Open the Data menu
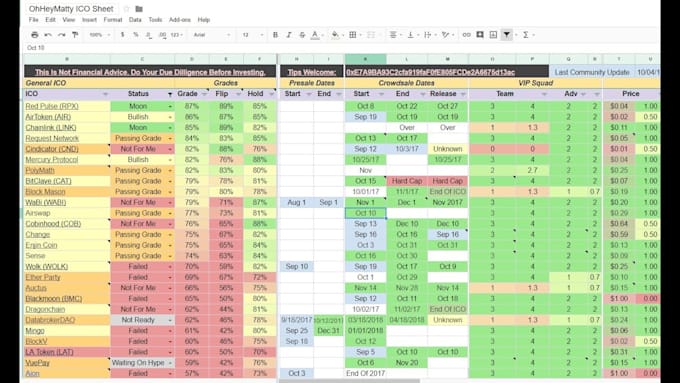Viewport: 680px width, 383px height. tap(135, 20)
